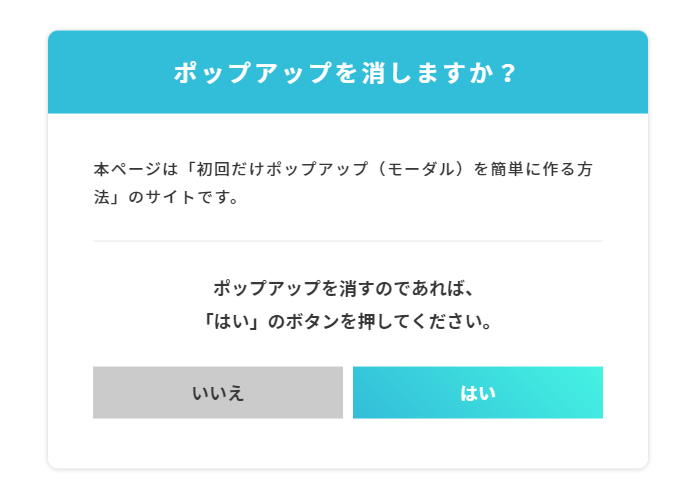Click the いいえ button
The image size is (699, 494).
(218, 393)
